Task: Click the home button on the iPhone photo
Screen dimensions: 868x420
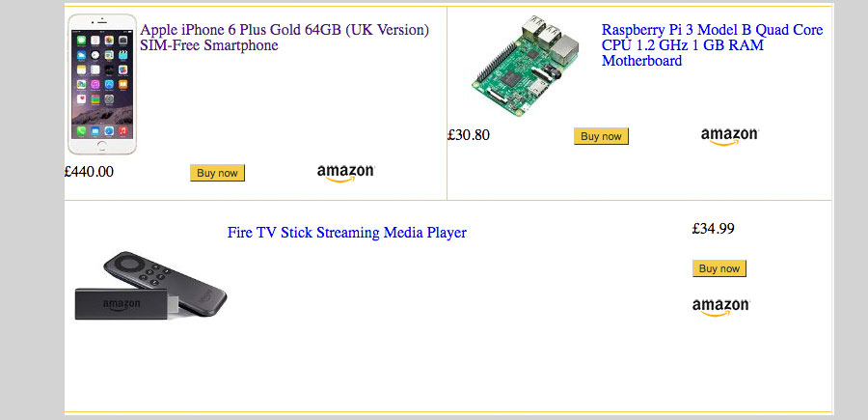Action: [x=102, y=145]
